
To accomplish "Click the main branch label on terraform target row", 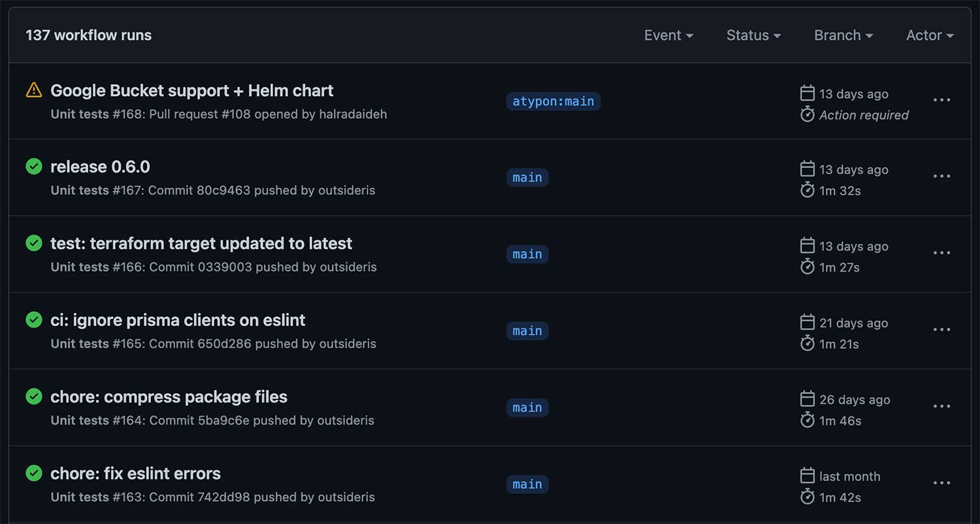I will point(527,254).
